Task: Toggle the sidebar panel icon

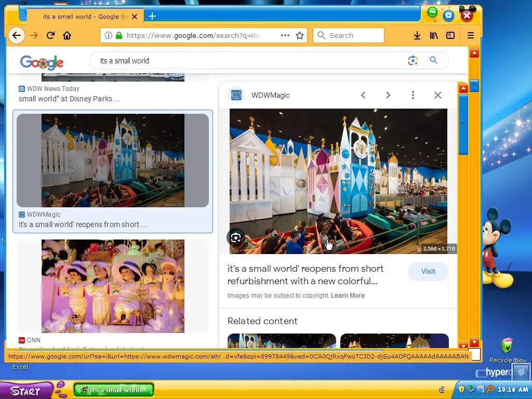Action: pyautogui.click(x=450, y=35)
